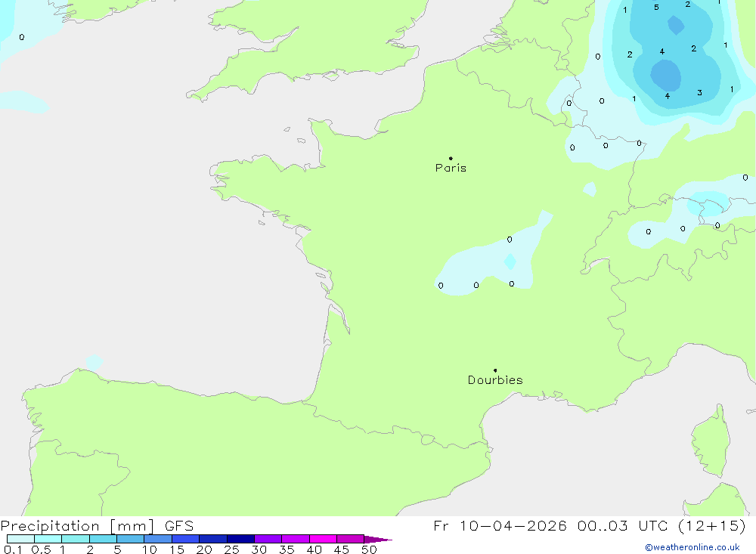Pick the 1–2 mm legend swatch
Image resolution: width=756 pixels, height=554 pixels.
point(76,539)
